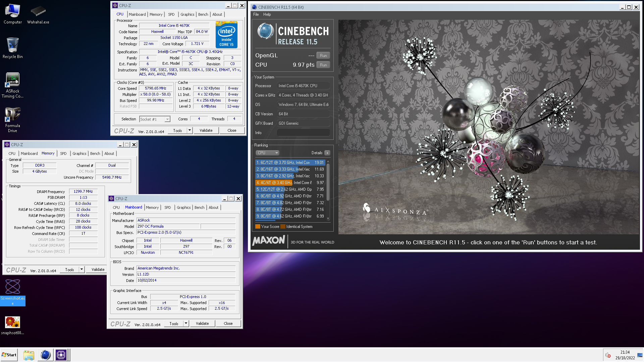This screenshot has height=362, width=644.
Task: Click the CPU-Z title icon of top window
Action: (x=115, y=5)
